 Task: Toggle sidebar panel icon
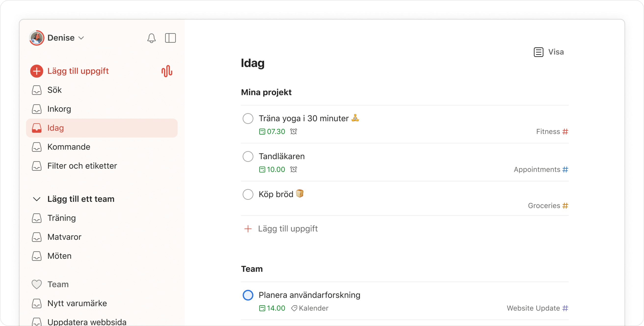170,38
